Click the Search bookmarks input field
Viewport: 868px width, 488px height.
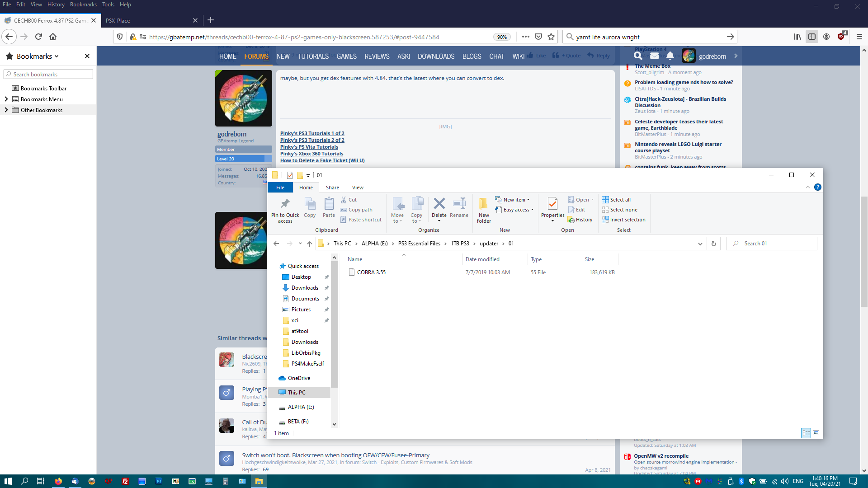coord(48,74)
